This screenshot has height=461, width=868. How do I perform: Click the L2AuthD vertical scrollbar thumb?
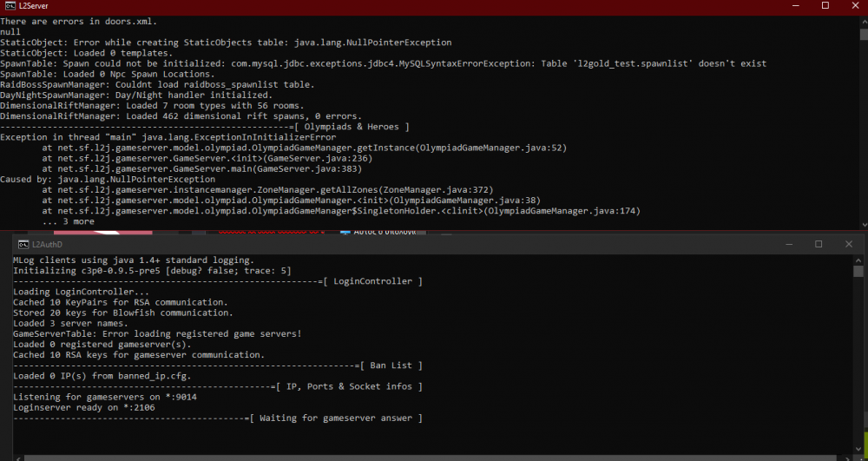(x=858, y=272)
